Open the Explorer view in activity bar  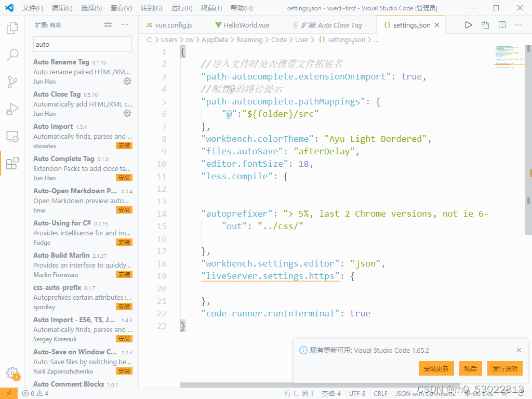(12, 28)
